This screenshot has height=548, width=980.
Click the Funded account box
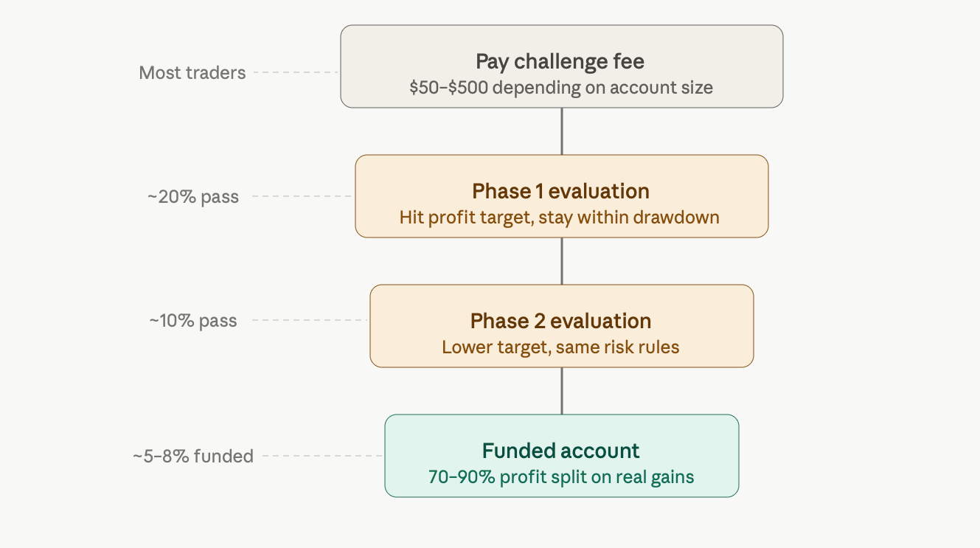[561, 456]
